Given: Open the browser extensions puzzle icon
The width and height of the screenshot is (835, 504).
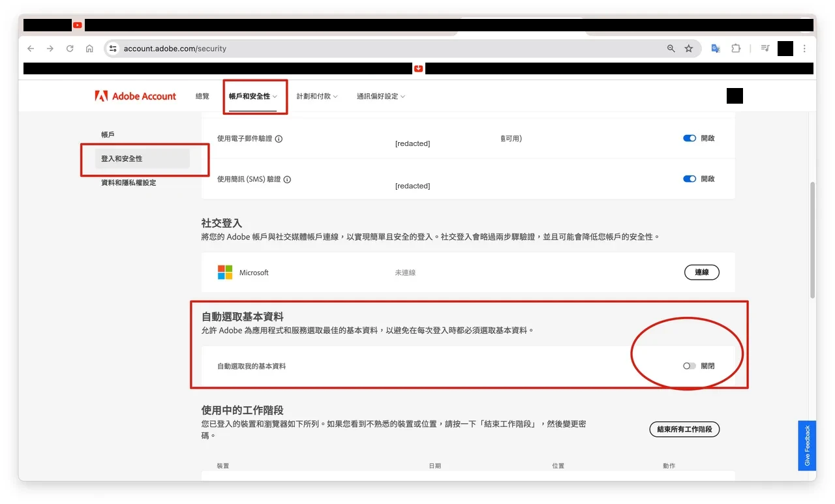Looking at the screenshot, I should pos(736,49).
